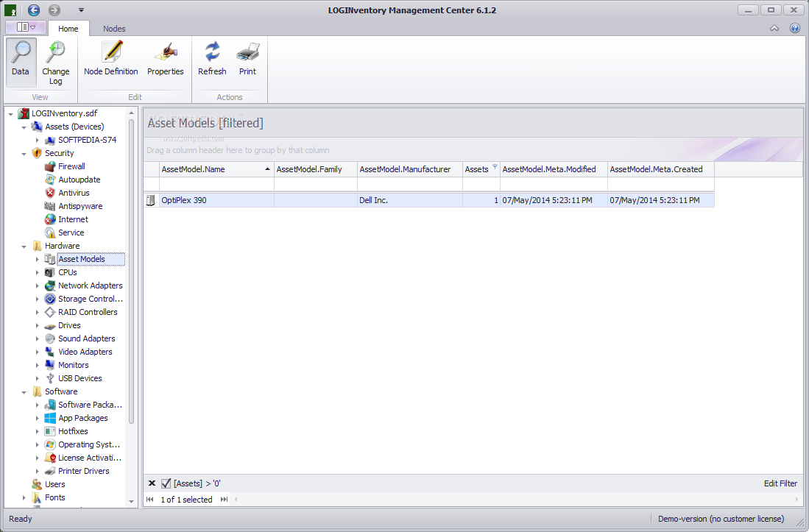Open the Hotfixes node

pyautogui.click(x=73, y=431)
